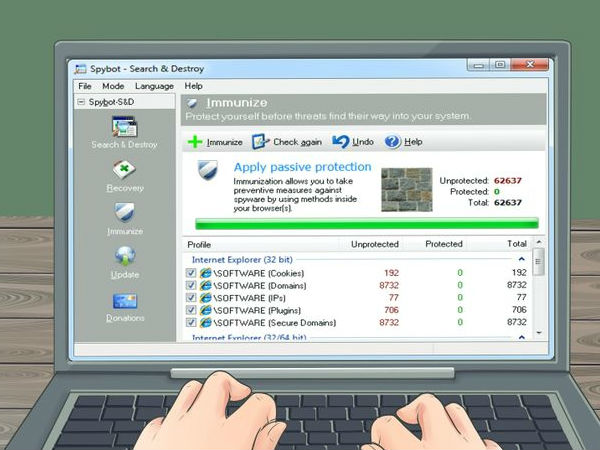Click the Help question mark icon
The image size is (600, 450).
tap(392, 142)
